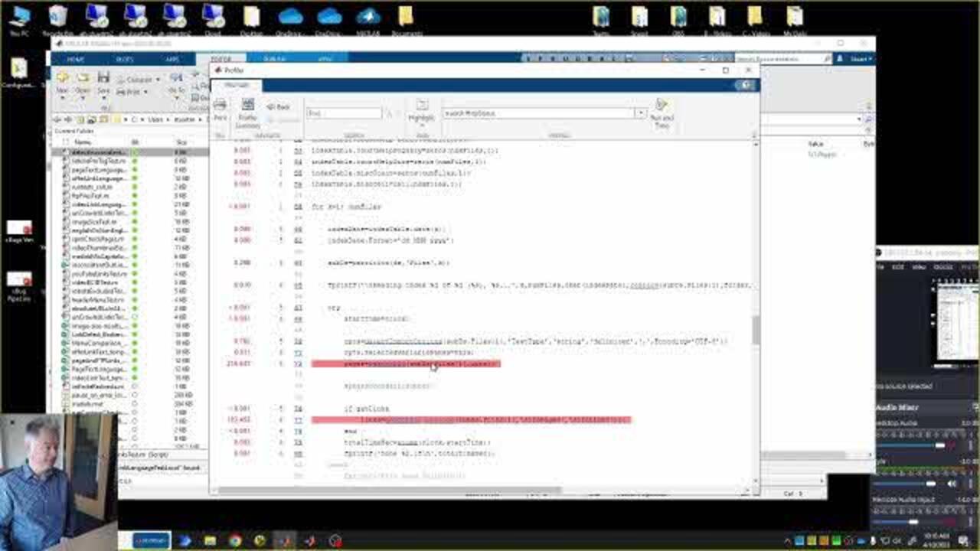Click line number 77 link in profiler code
The image size is (980, 551).
[298, 420]
